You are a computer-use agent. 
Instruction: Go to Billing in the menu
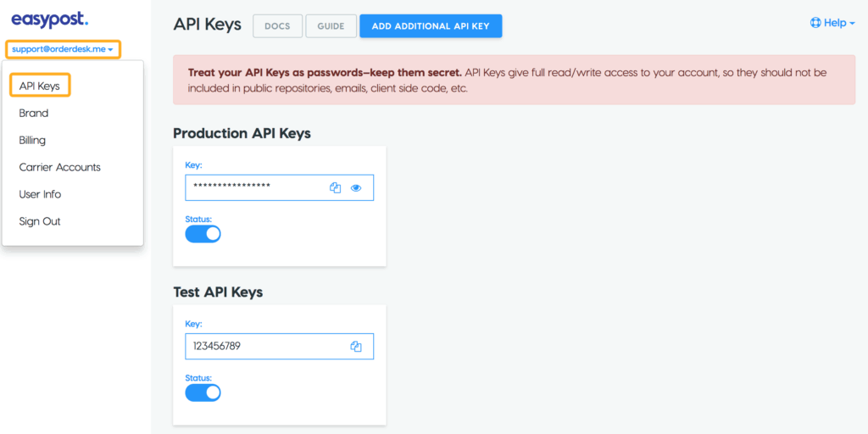pyautogui.click(x=32, y=140)
